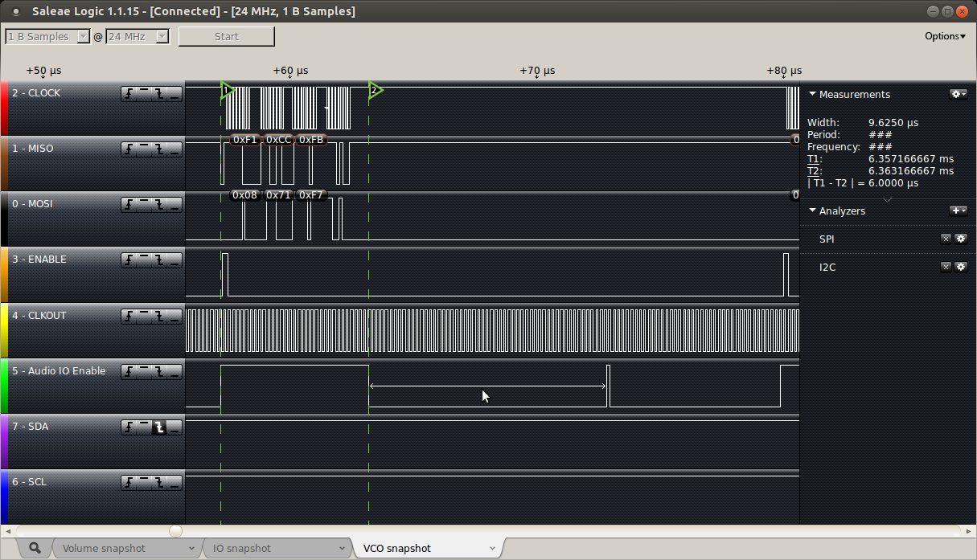
Task: Click the magnifier search tab icon
Action: [x=35, y=548]
